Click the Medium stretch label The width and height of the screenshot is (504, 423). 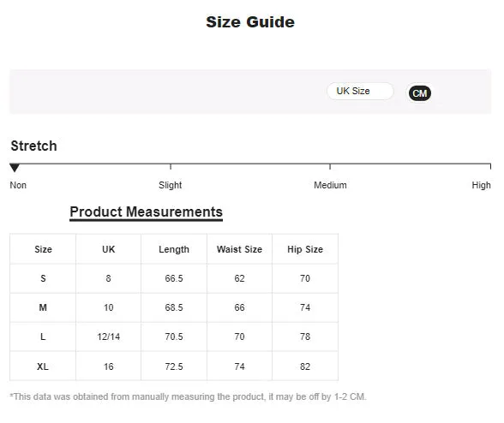[x=330, y=185]
